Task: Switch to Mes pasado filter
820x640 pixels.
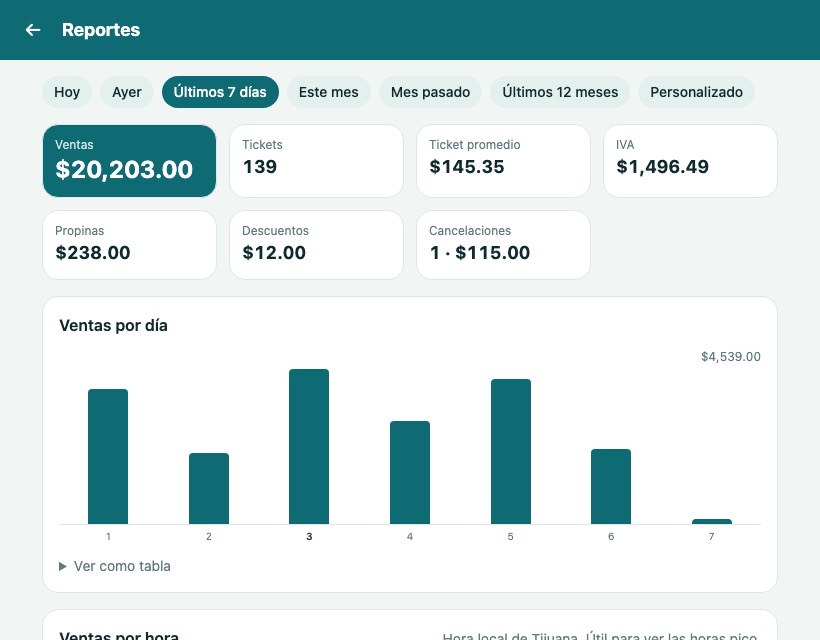Action: (430, 92)
